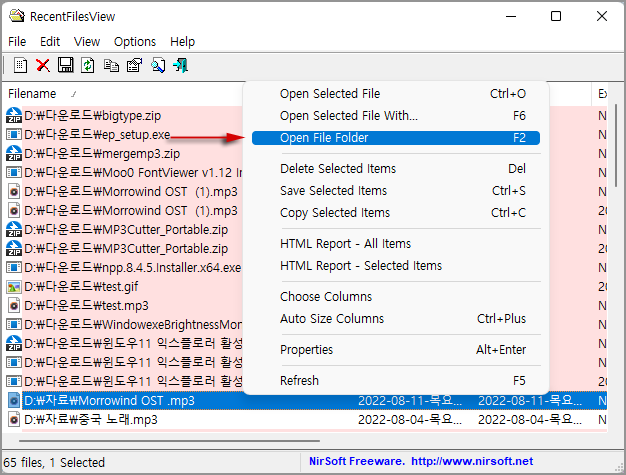Screen dimensions: 626x475
Task: Click the copy items toolbar icon
Action: tap(111, 65)
